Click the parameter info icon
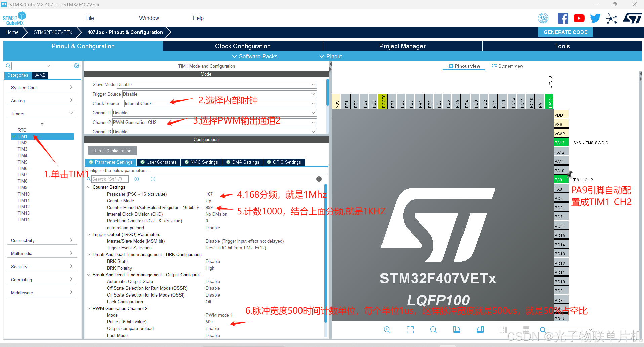The width and height of the screenshot is (644, 347). [x=319, y=179]
